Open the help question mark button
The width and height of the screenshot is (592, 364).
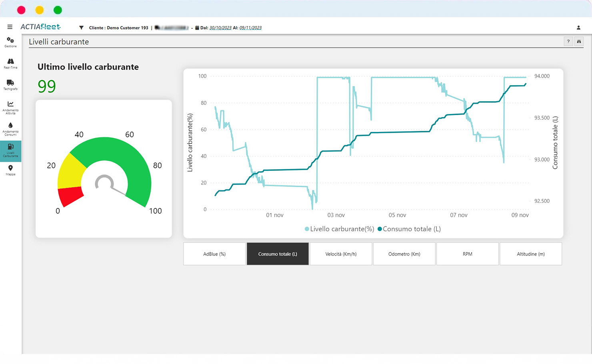[x=568, y=42]
